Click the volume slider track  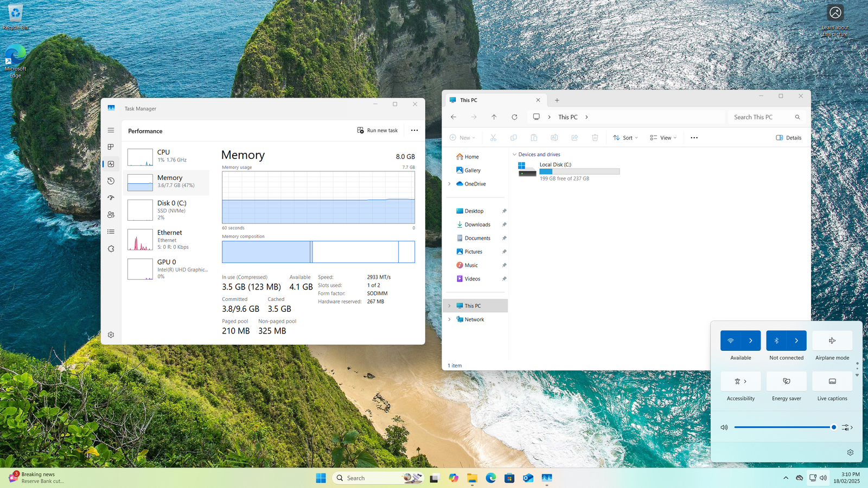tap(786, 427)
